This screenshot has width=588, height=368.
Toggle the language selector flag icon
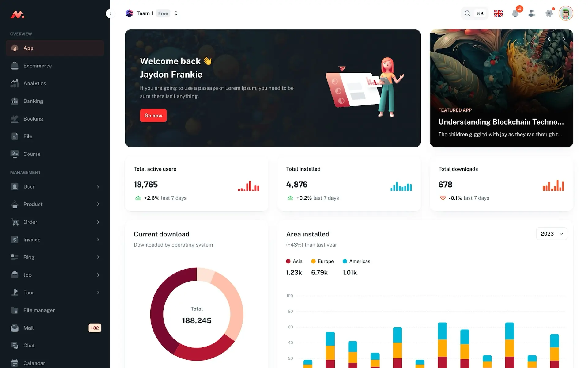click(x=498, y=13)
